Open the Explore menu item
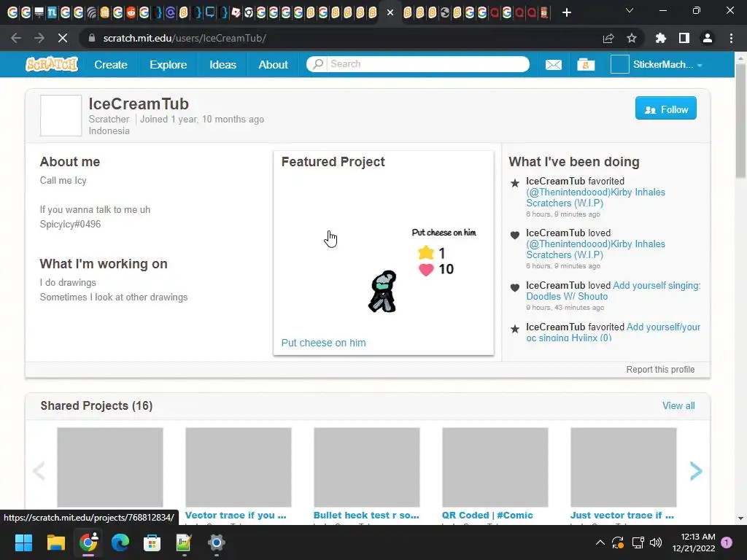 coord(169,64)
